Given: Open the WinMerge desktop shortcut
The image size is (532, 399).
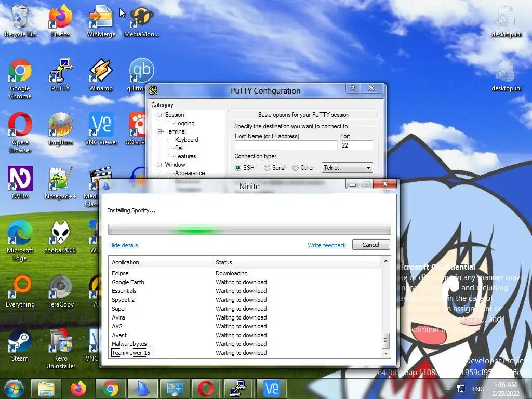Looking at the screenshot, I should [101, 21].
